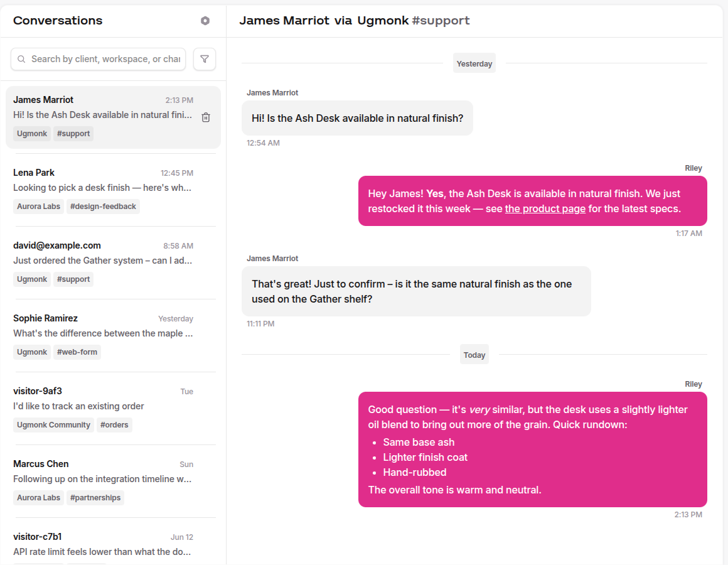
Task: Open david@example.com conversation
Action: [113, 263]
